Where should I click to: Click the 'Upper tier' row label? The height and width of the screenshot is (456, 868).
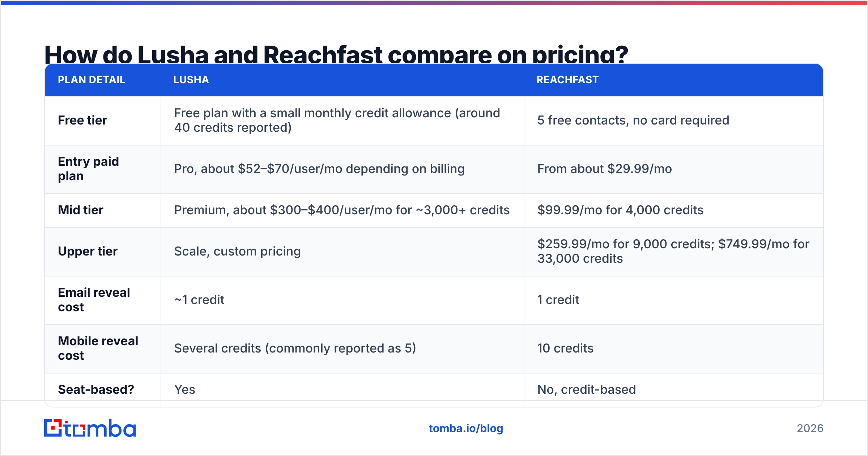click(88, 251)
